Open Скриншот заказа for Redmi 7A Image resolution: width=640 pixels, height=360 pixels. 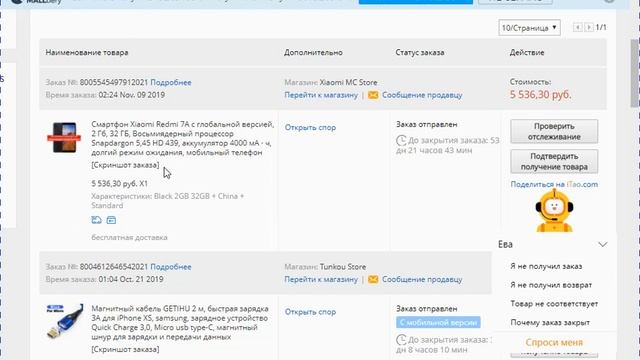click(125, 165)
